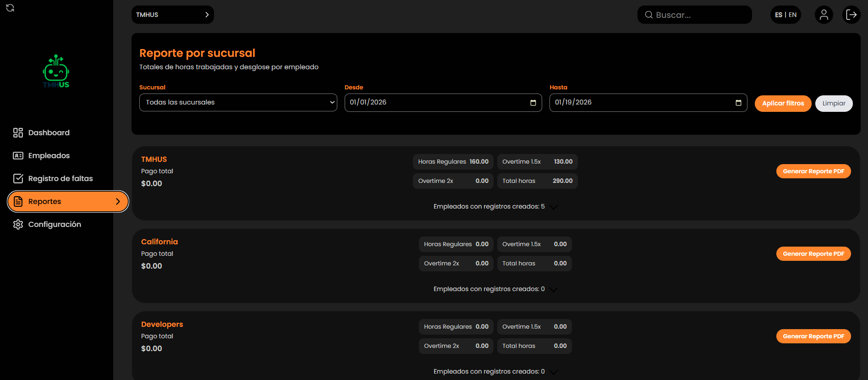Switch language to ES
Screen dimensions: 868x380
(779, 15)
